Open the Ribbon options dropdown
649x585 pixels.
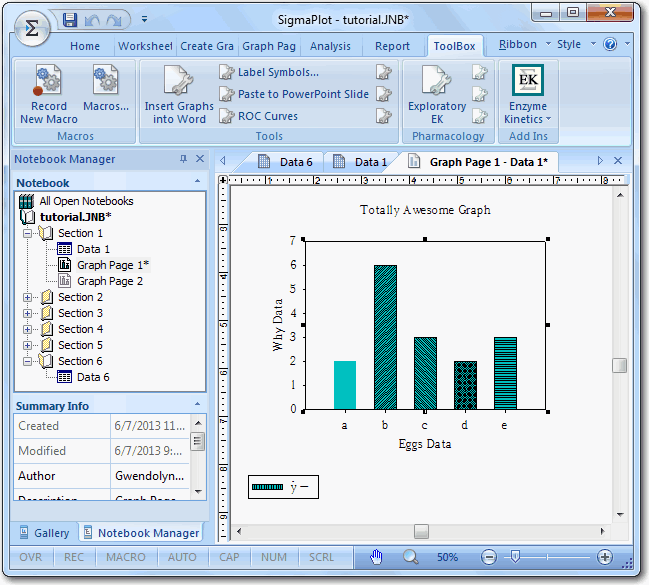pos(524,44)
